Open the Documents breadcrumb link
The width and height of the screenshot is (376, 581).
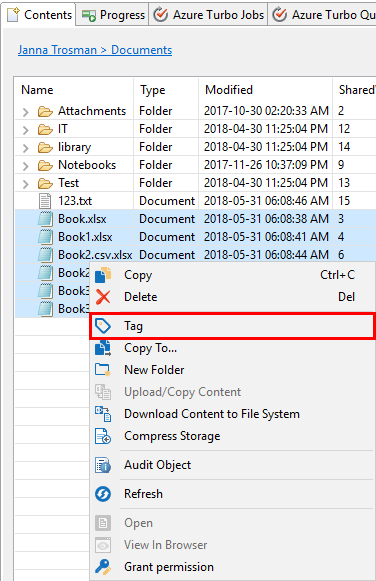tap(142, 50)
